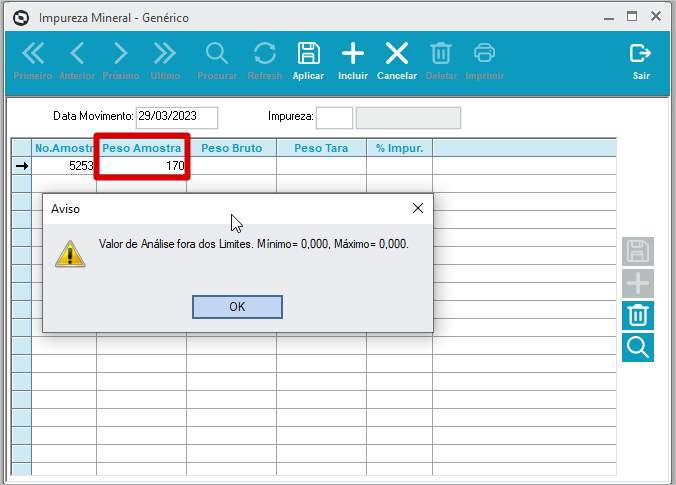Viewport: 676px width, 485px height.
Task: Click the Data Movimento date field
Action: [x=177, y=117]
